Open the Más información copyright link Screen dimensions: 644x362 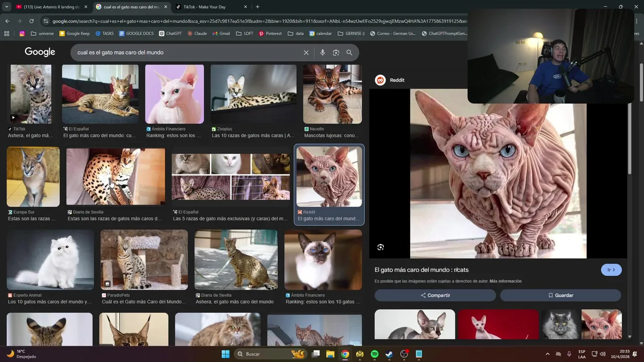pyautogui.click(x=505, y=281)
